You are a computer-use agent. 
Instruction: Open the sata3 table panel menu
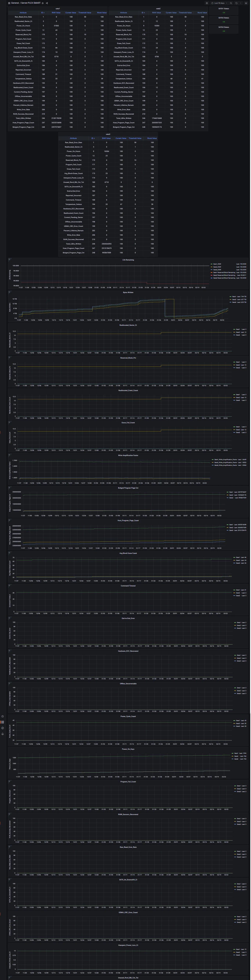[x=108, y=134]
